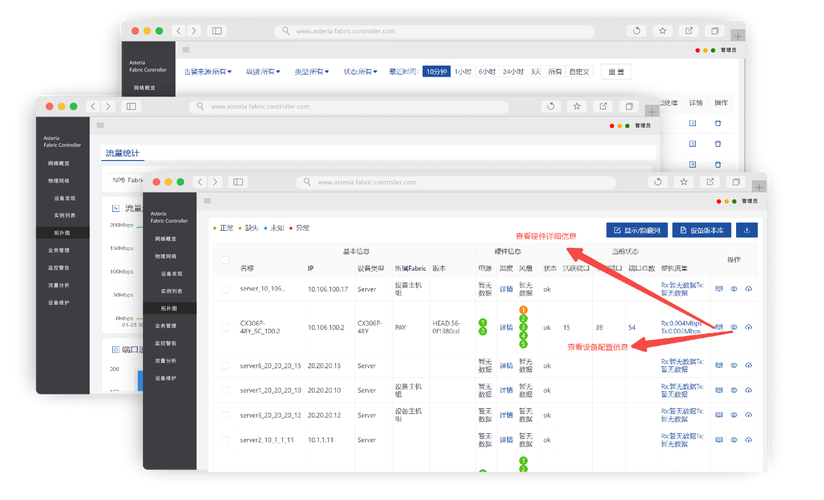
Task: Click reload icon in front browser window
Action: [657, 182]
